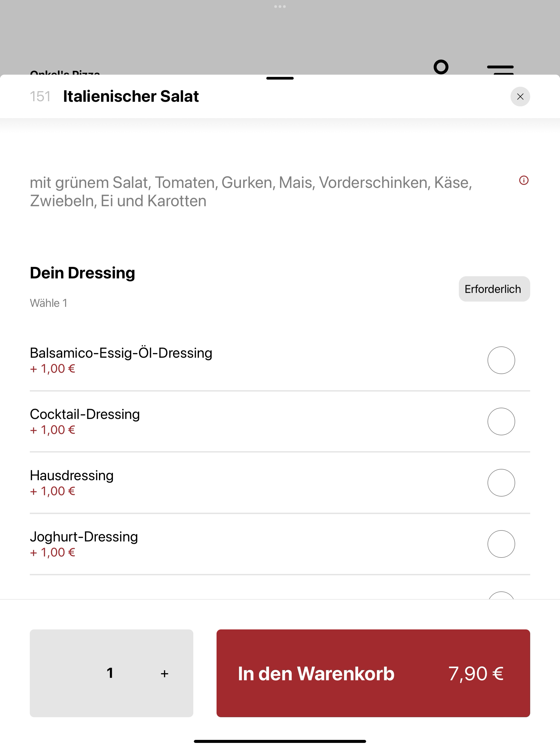Tap the iOS home indicator bar

click(x=280, y=741)
